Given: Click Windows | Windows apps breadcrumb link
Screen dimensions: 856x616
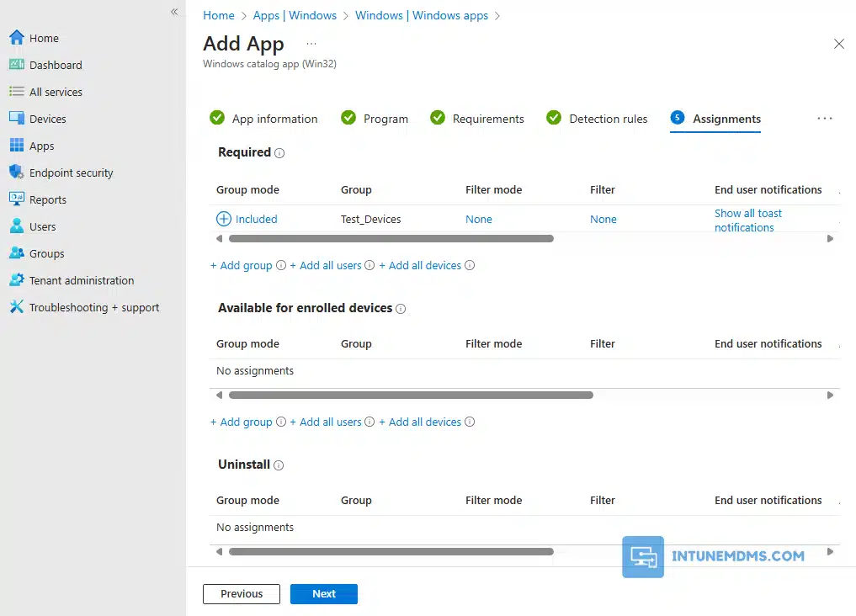Looking at the screenshot, I should pyautogui.click(x=422, y=15).
